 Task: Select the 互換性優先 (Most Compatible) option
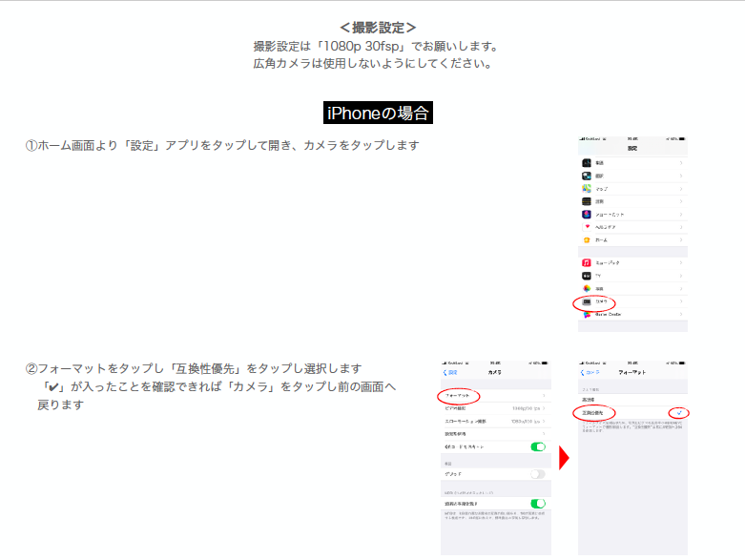(632, 413)
